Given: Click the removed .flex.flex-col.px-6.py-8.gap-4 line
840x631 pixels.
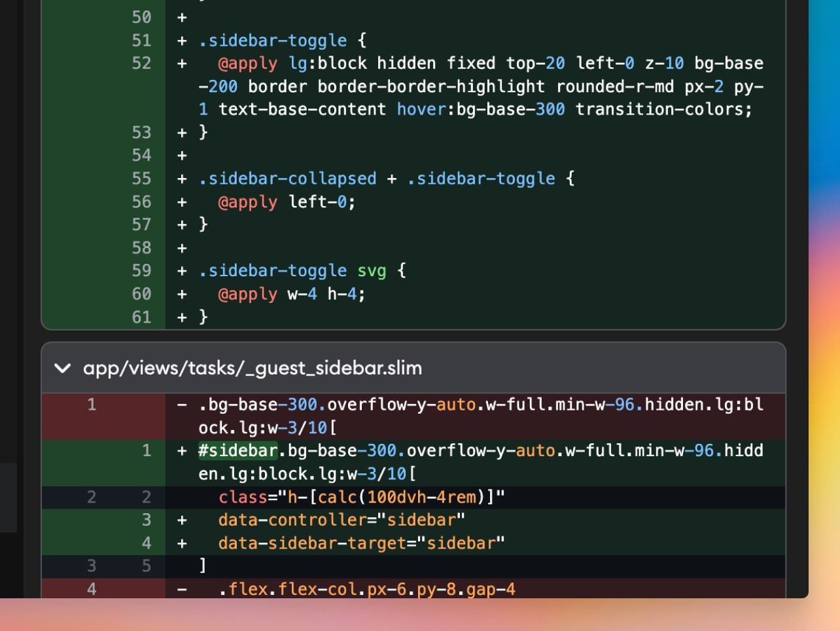Looking at the screenshot, I should (x=366, y=588).
